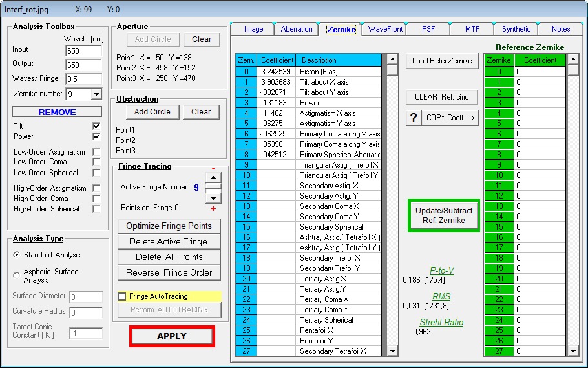The width and height of the screenshot is (588, 368).
Task: Click the Strehl Ratio link
Action: click(441, 323)
